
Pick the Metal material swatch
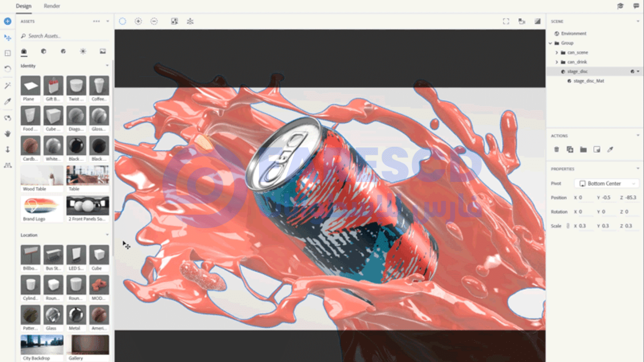76,315
